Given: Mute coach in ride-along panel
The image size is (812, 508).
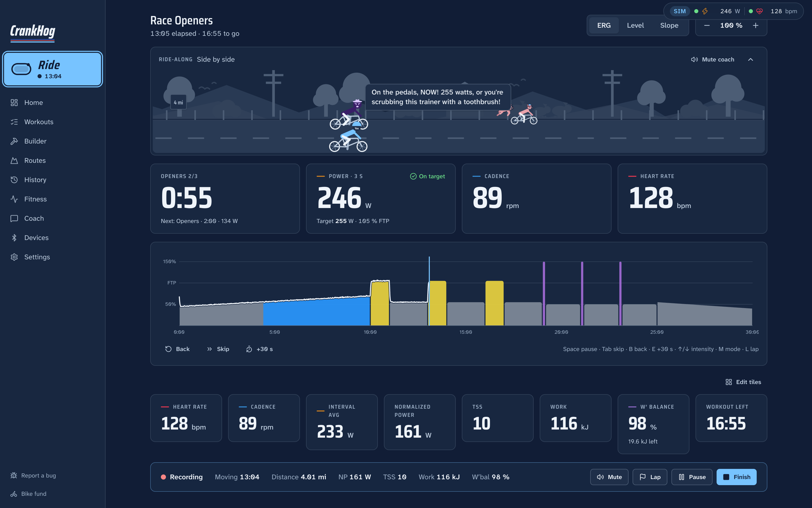Looking at the screenshot, I should pos(713,59).
